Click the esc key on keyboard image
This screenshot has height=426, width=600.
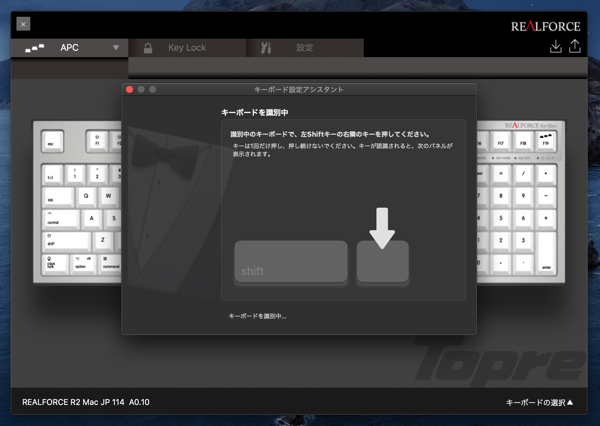[x=52, y=141]
